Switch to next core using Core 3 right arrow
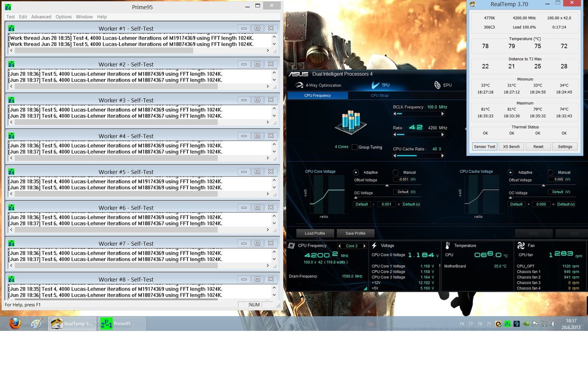 coord(364,246)
